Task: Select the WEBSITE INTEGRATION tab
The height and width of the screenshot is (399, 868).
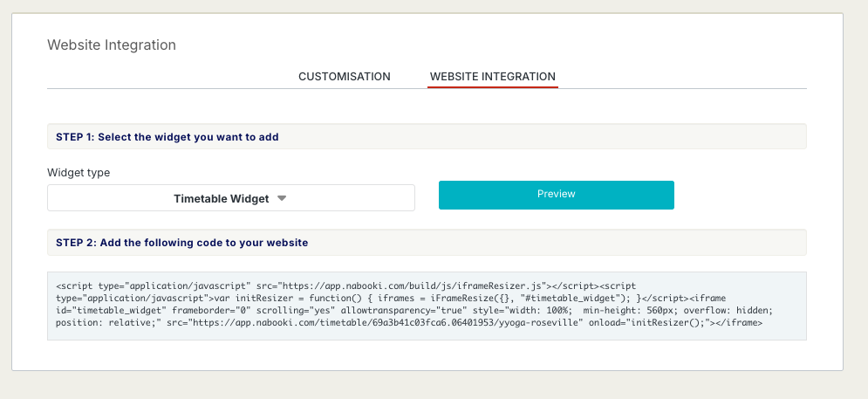Action: coord(492,77)
